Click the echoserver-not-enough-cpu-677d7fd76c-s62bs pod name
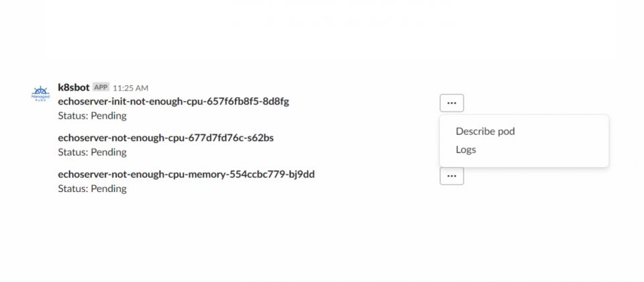The height and width of the screenshot is (282, 644). [166, 138]
